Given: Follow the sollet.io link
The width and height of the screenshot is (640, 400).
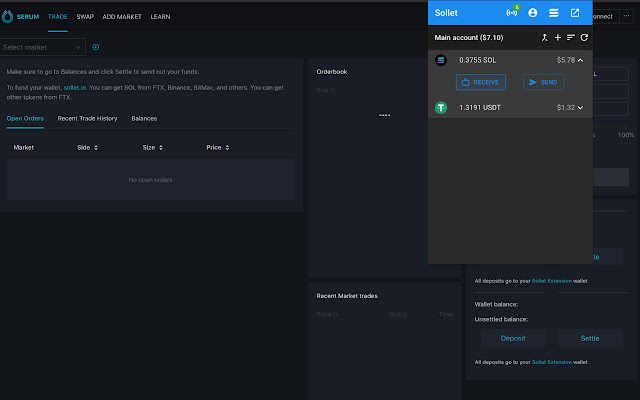Looking at the screenshot, I should tap(76, 89).
